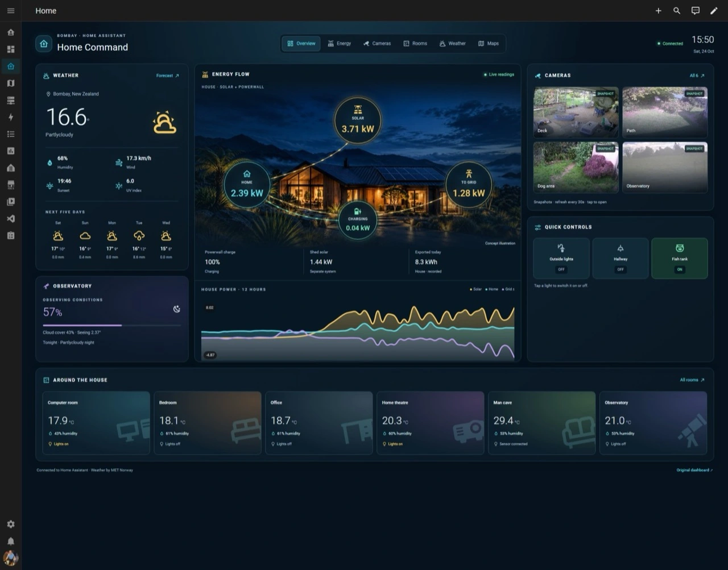Switch to the Cameras tab
This screenshot has height=570, width=728.
(377, 44)
